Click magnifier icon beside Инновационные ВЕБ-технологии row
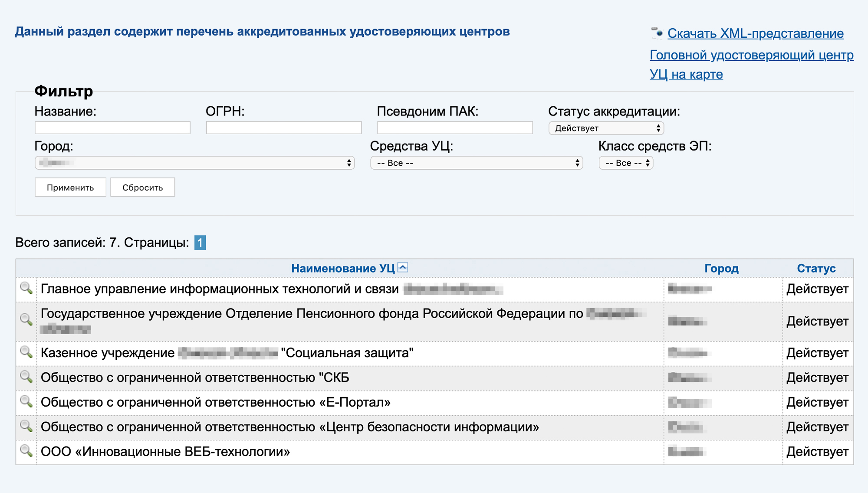The height and width of the screenshot is (493, 868). point(26,451)
